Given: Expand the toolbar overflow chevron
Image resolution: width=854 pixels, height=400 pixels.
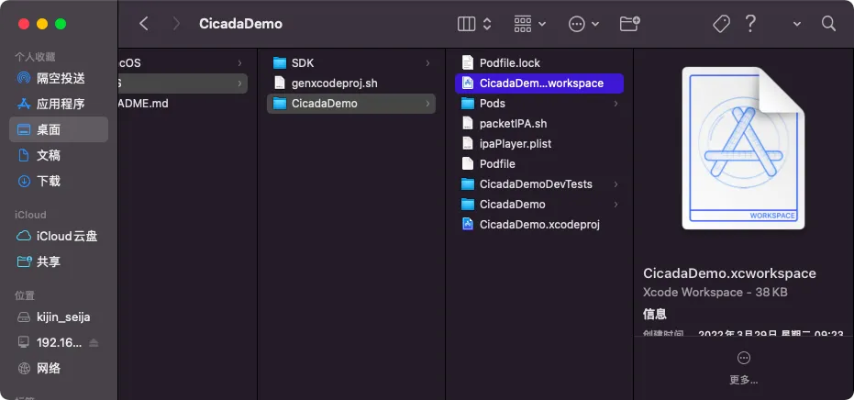Looking at the screenshot, I should pyautogui.click(x=797, y=23).
